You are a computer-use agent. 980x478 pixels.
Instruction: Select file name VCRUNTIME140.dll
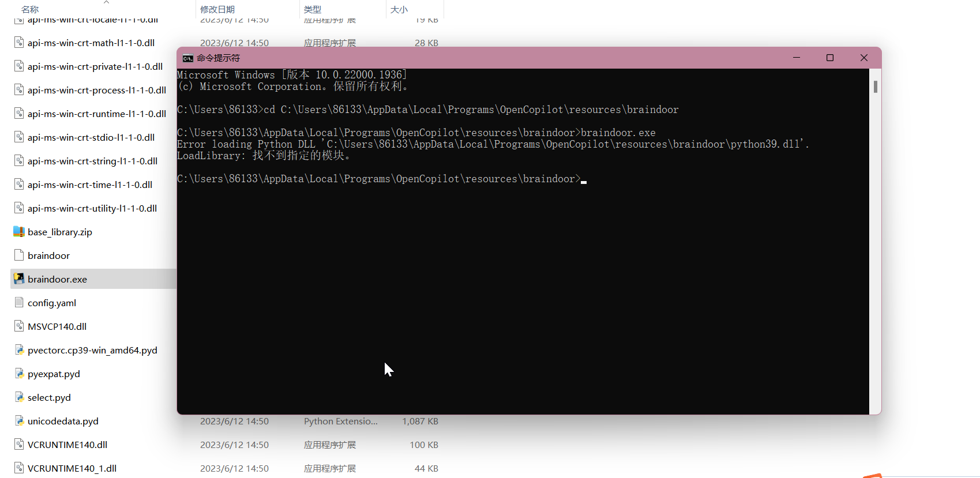tap(67, 445)
